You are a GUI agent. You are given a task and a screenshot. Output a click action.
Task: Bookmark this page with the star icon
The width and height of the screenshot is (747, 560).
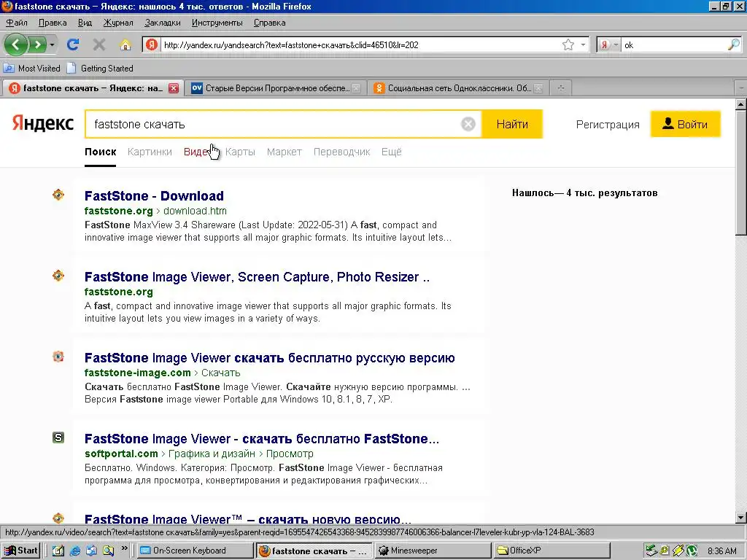tap(568, 44)
